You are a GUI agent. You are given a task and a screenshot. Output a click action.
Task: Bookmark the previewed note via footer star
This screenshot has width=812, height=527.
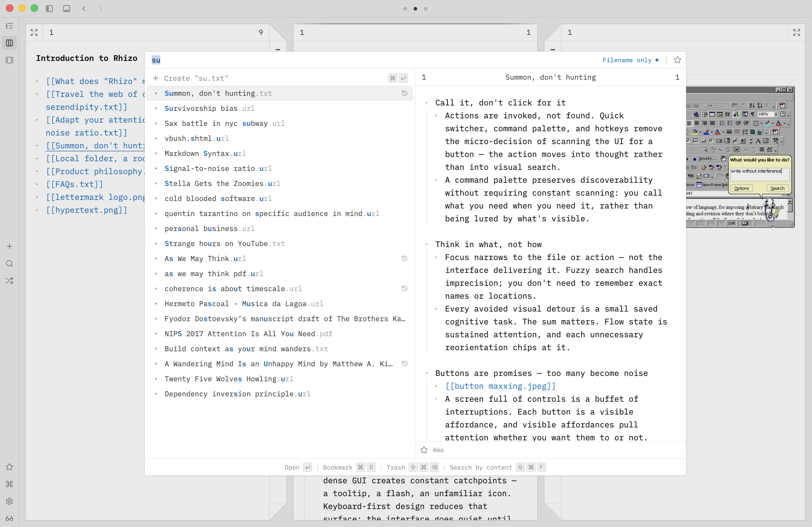coord(424,450)
